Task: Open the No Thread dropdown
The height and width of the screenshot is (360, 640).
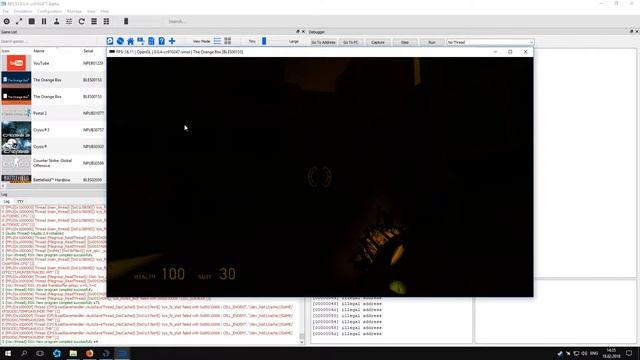Action: point(490,42)
